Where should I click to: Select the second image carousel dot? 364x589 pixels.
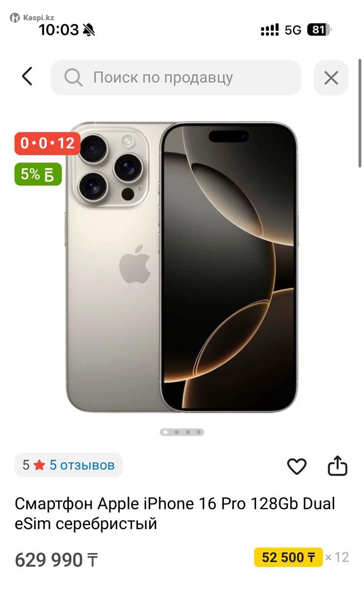(177, 432)
